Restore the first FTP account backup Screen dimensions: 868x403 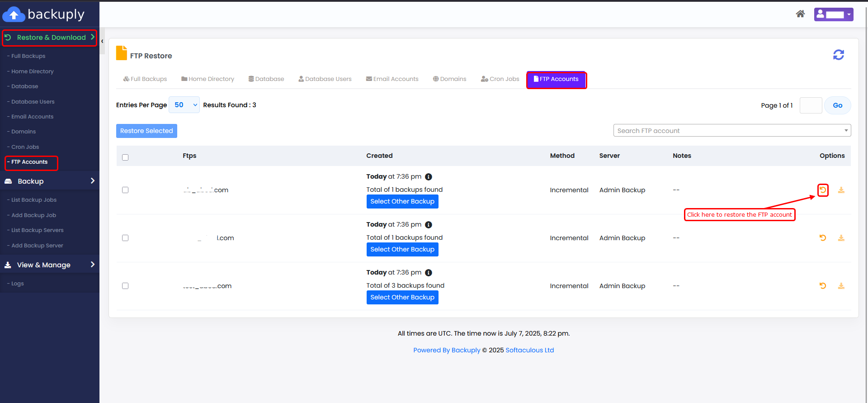823,190
